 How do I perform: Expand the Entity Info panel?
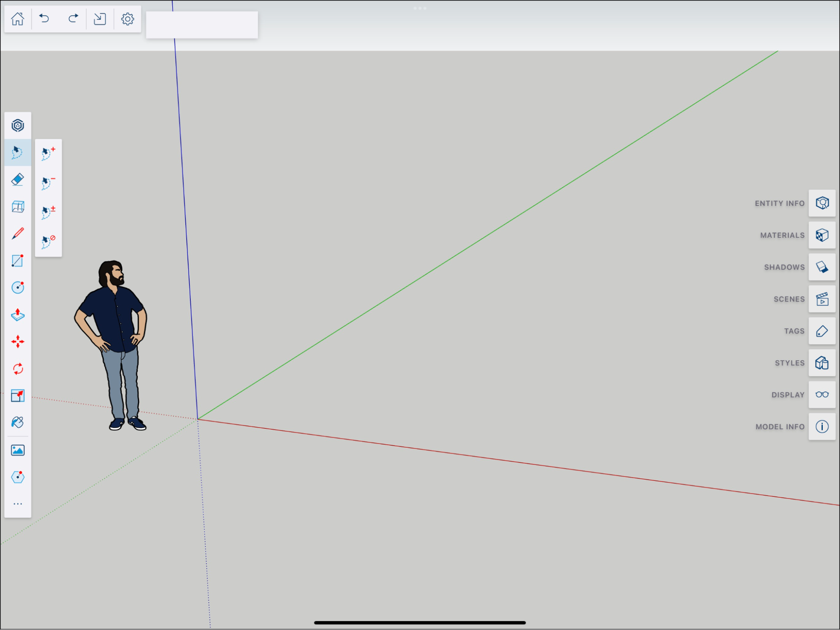[x=822, y=203]
